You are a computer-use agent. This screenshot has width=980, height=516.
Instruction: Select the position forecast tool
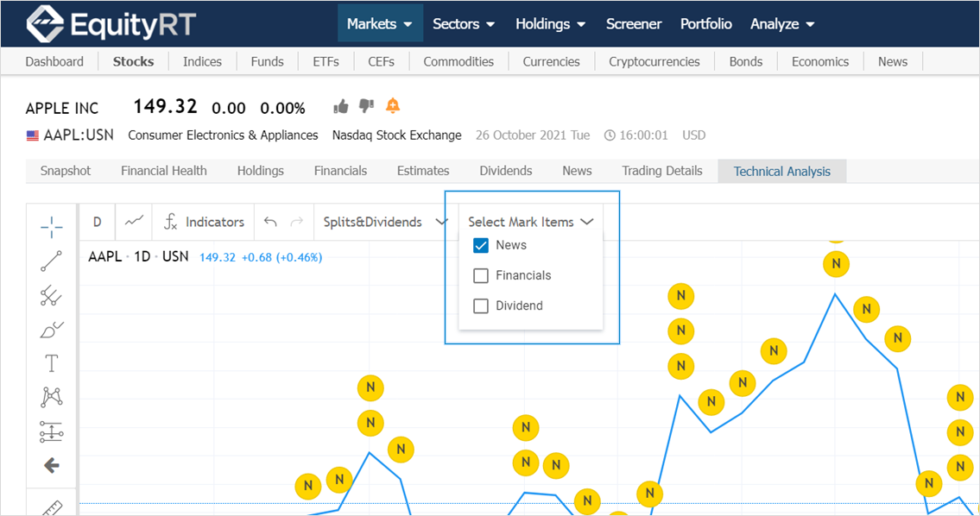click(51, 431)
